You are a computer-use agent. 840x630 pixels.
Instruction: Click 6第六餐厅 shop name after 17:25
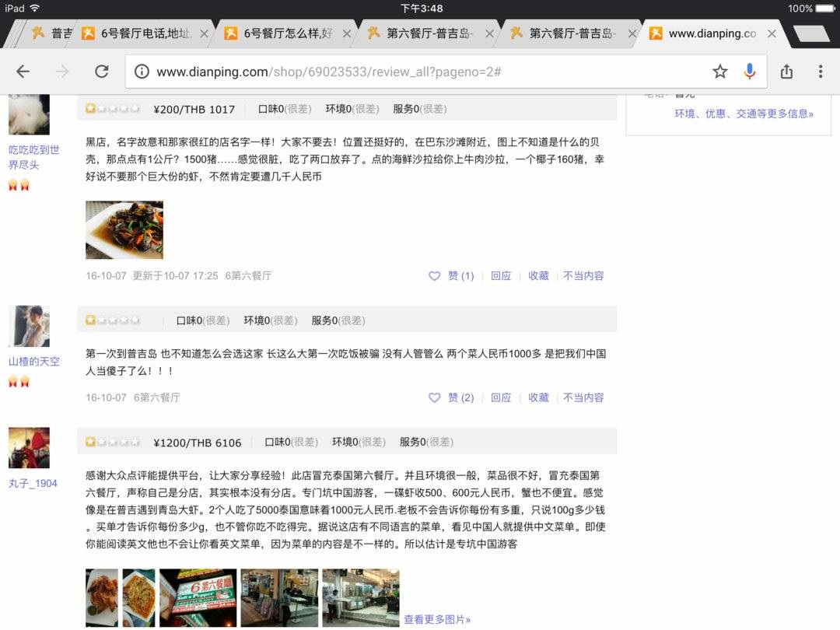pos(248,276)
